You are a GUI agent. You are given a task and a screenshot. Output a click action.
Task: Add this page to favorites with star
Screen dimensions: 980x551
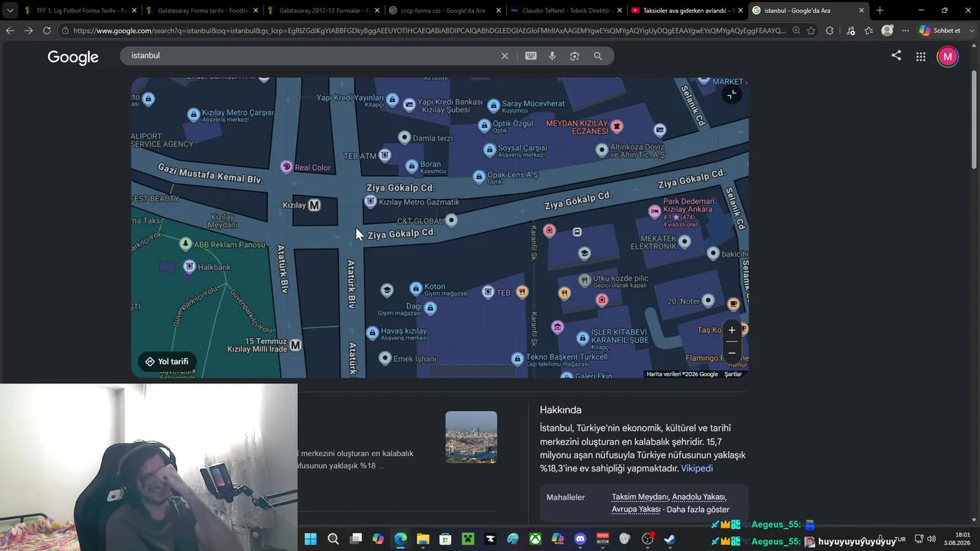tap(811, 31)
